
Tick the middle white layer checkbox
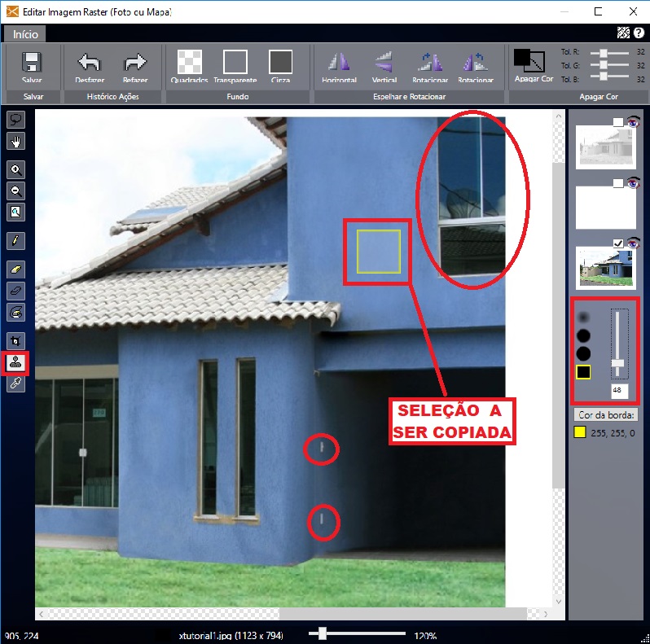coord(618,183)
